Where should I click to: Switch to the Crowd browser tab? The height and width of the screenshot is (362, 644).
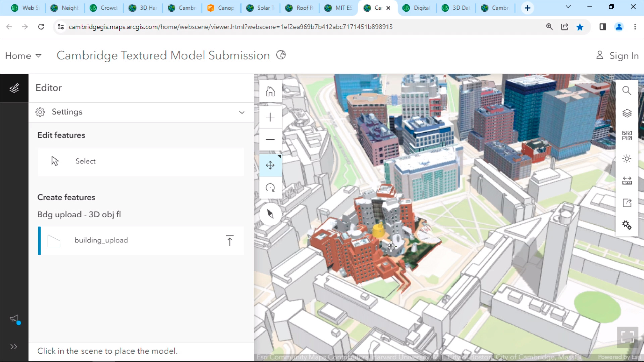pos(104,8)
